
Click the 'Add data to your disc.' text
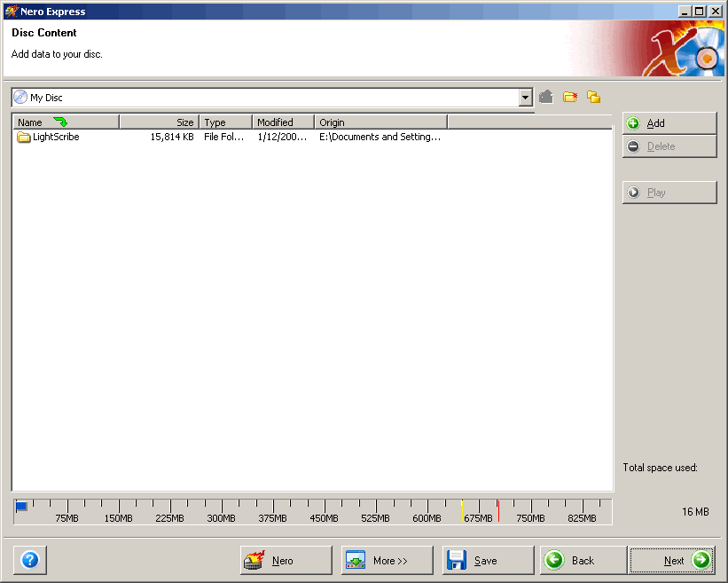pyautogui.click(x=57, y=54)
